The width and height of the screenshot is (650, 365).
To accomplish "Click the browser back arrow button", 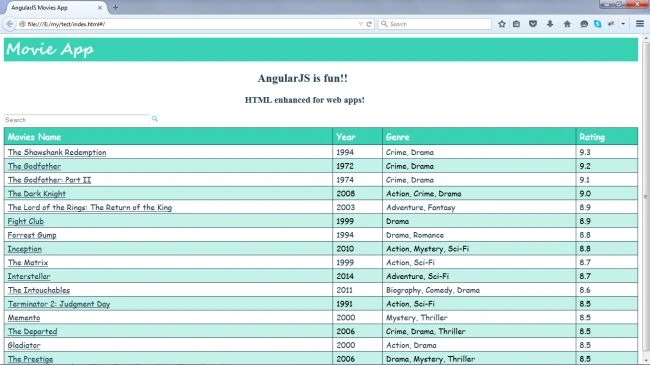I will click(x=10, y=24).
